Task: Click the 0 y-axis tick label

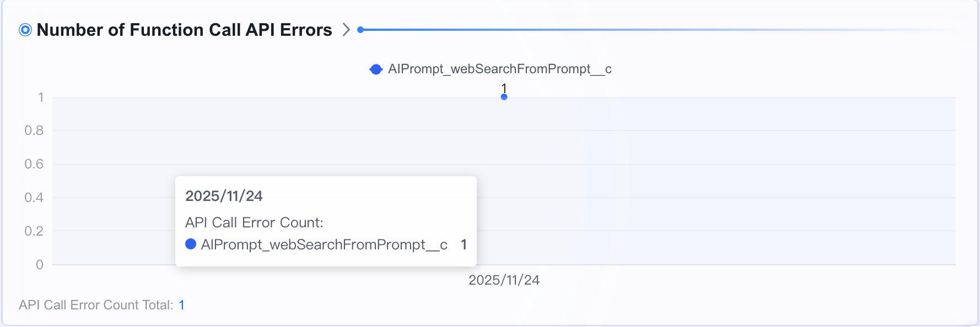Action: pos(40,265)
